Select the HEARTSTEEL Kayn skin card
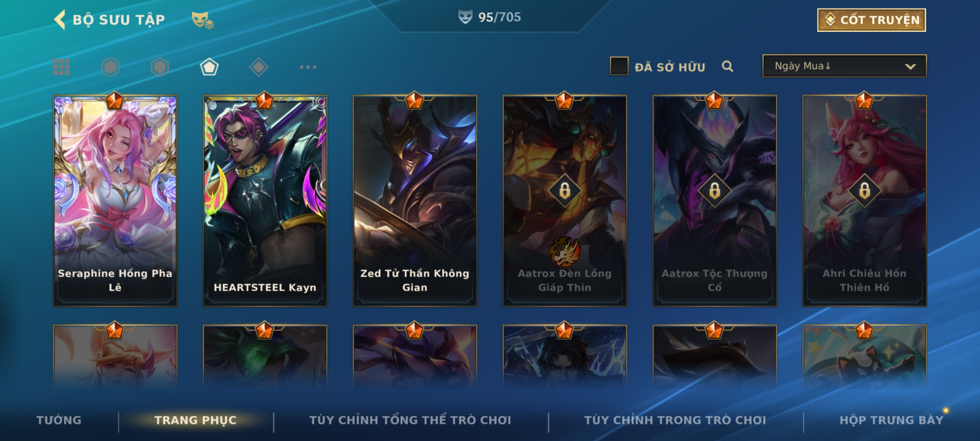The image size is (980, 441). tap(265, 200)
